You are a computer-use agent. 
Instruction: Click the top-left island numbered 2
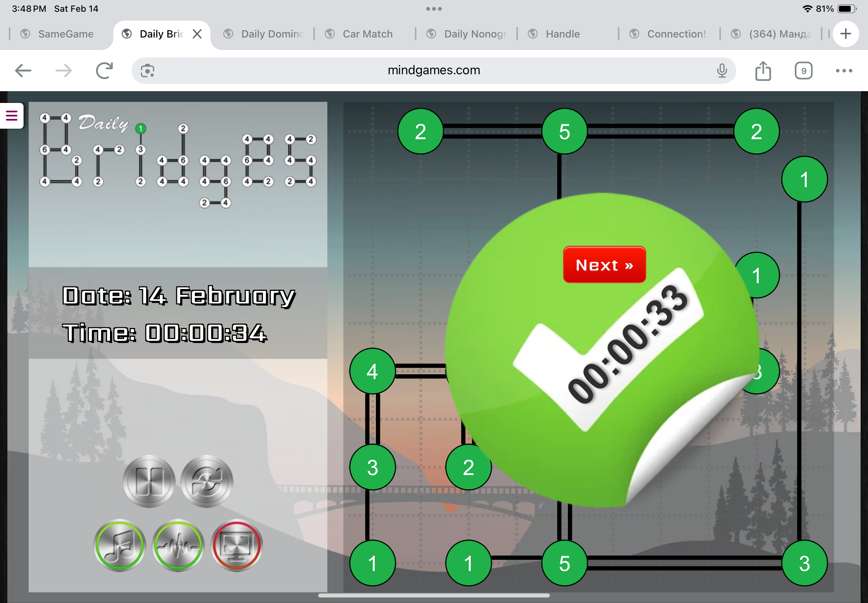tap(420, 132)
